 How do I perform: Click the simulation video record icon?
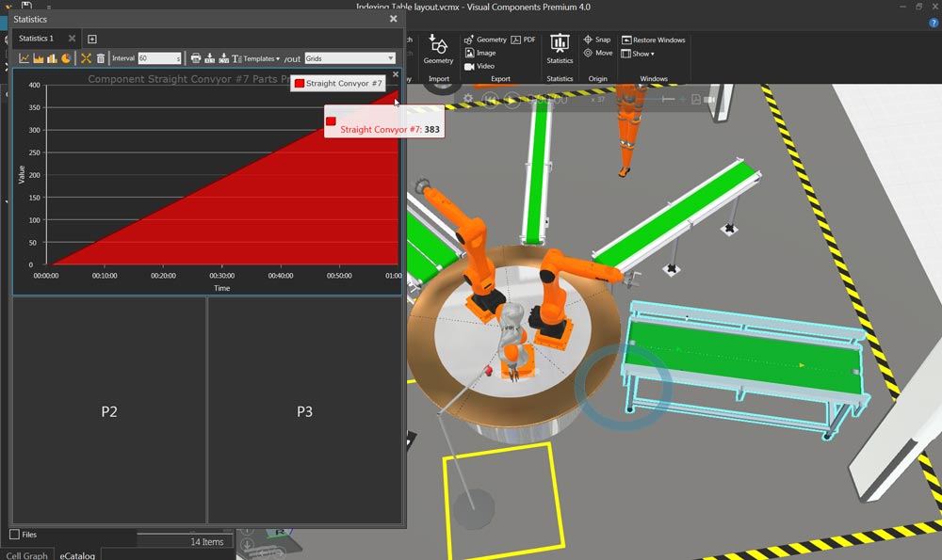709,99
